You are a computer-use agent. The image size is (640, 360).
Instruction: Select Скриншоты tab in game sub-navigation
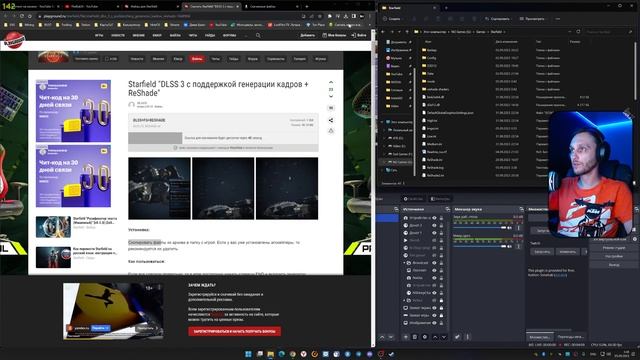click(276, 59)
